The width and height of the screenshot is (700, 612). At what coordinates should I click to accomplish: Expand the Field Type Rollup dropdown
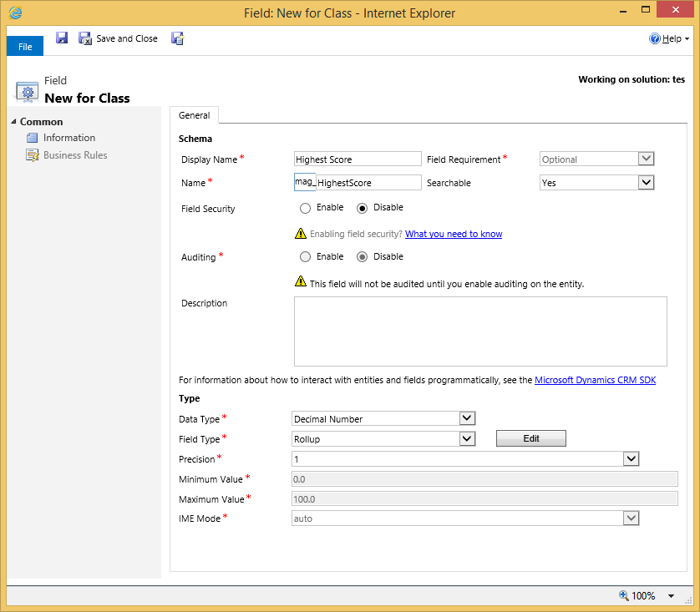tap(467, 438)
